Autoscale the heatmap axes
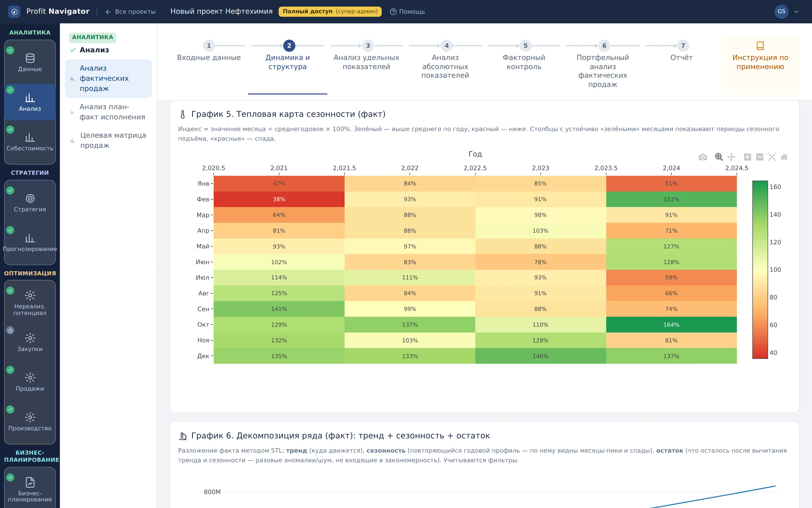The width and height of the screenshot is (812, 508). 772,157
